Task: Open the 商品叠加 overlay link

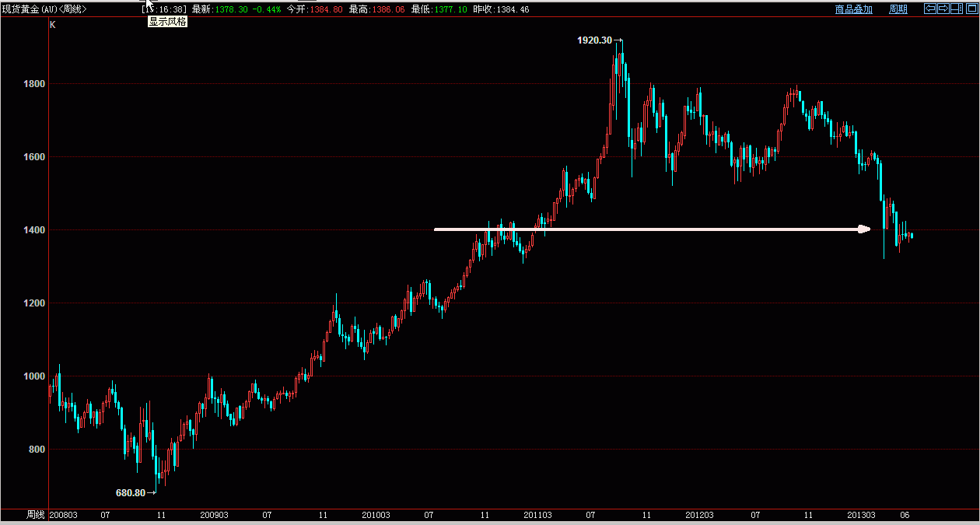Action: (x=854, y=9)
